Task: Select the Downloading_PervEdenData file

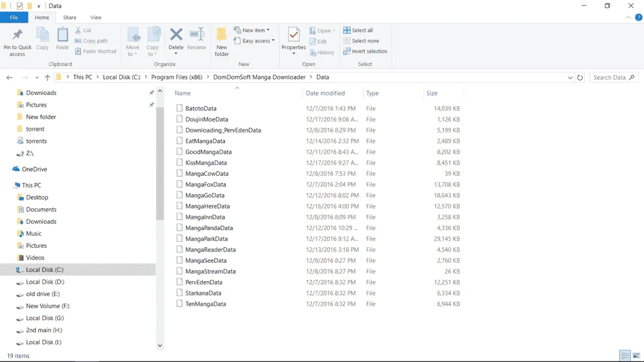Action: tap(223, 130)
